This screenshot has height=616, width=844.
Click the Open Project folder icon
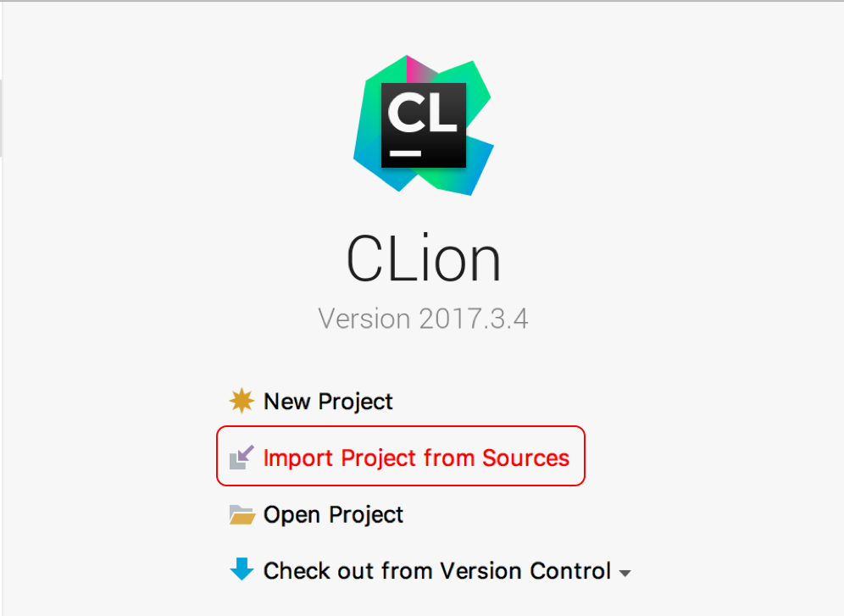[x=242, y=514]
